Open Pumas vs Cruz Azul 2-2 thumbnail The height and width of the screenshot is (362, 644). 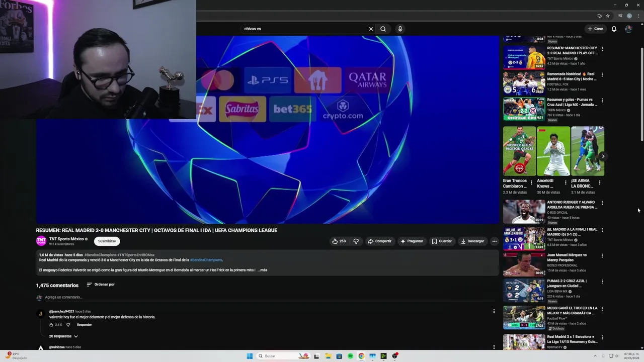524,109
